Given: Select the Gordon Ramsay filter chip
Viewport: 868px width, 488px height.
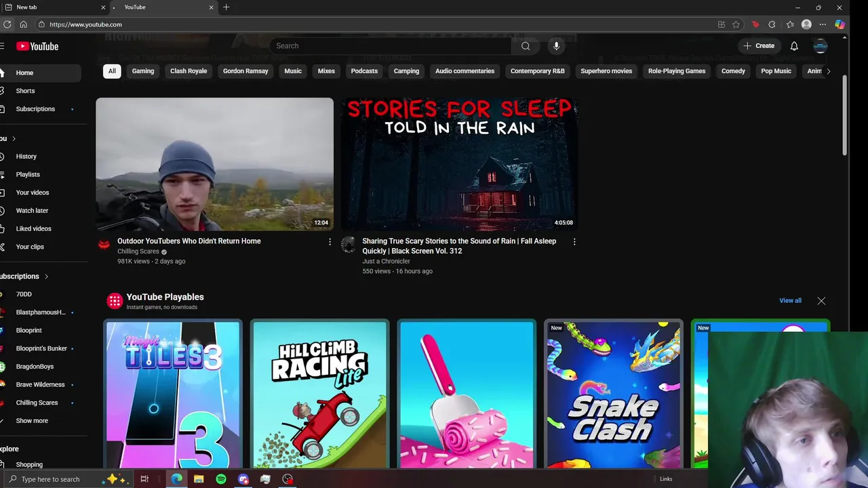Looking at the screenshot, I should point(245,71).
